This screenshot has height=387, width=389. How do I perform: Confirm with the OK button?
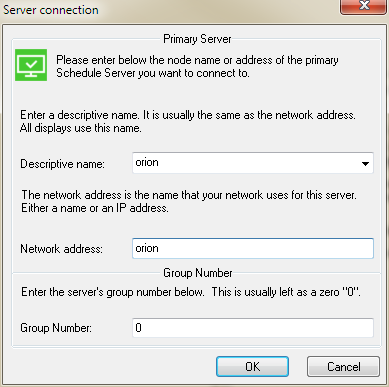coord(252,367)
